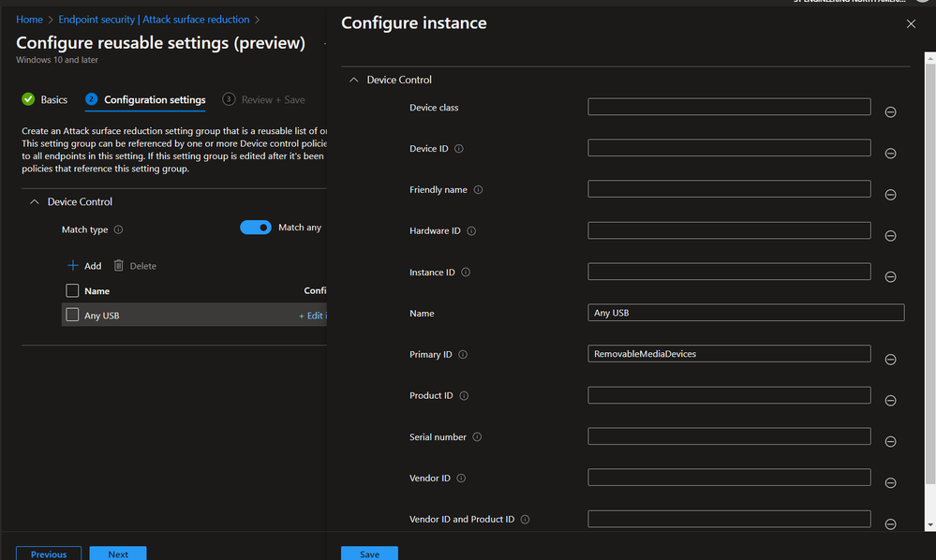This screenshot has height=560, width=936.
Task: Show info tooltip beside Vendor ID label
Action: (x=461, y=478)
